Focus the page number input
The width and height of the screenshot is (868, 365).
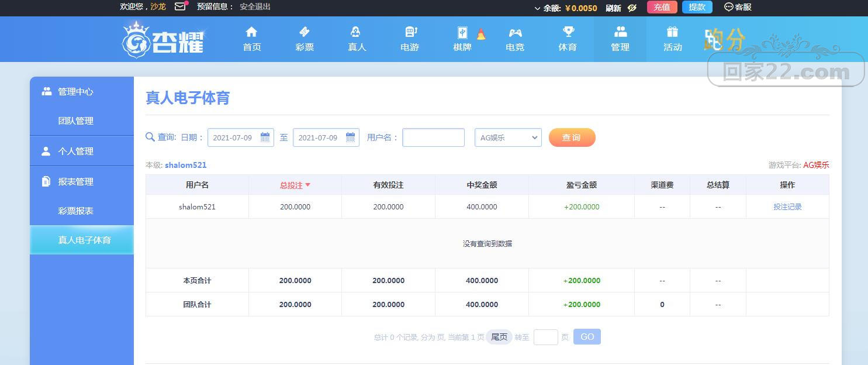545,337
